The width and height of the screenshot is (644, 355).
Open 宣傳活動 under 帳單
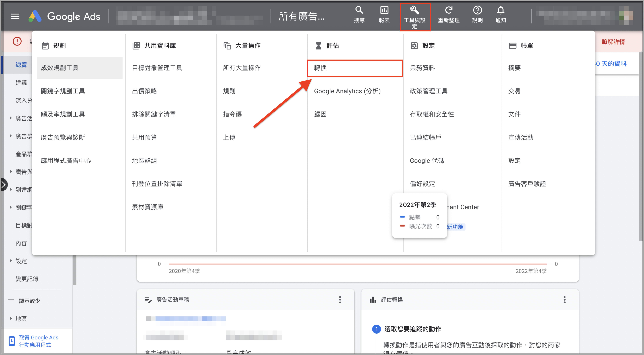point(521,137)
